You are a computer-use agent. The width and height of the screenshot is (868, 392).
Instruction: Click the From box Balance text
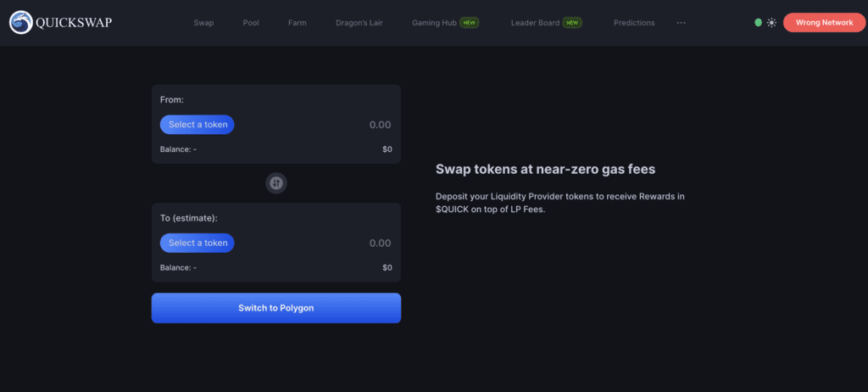pyautogui.click(x=178, y=149)
